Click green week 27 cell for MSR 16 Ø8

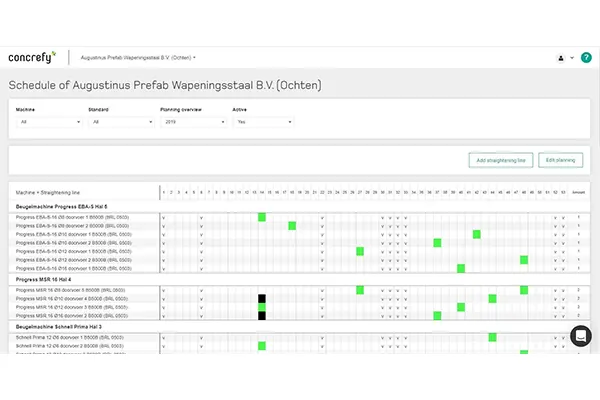coord(360,290)
